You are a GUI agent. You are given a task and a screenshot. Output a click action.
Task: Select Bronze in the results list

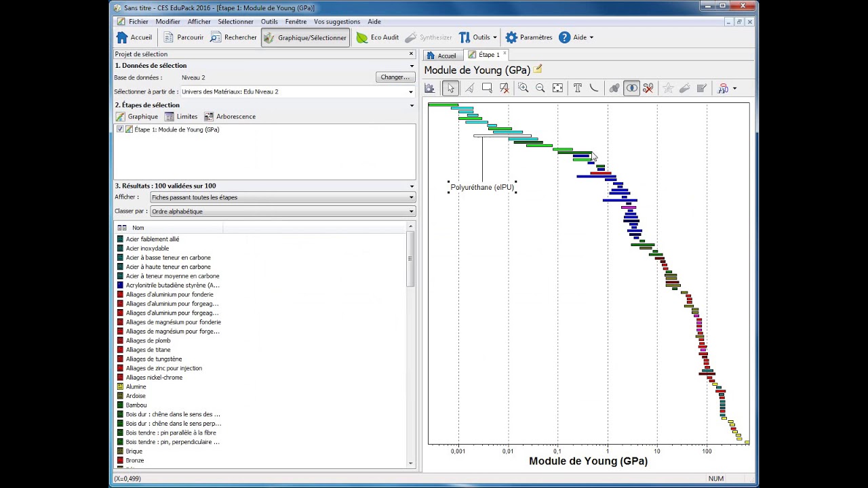coord(135,460)
